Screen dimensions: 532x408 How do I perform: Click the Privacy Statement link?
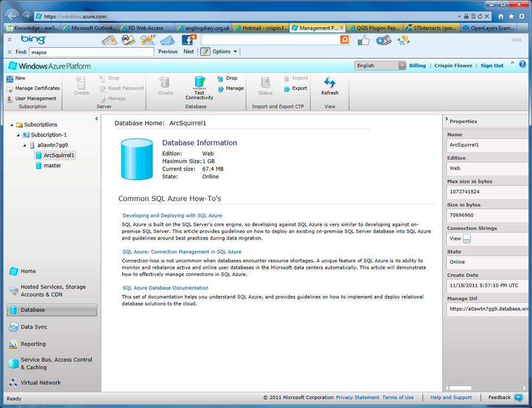click(358, 397)
